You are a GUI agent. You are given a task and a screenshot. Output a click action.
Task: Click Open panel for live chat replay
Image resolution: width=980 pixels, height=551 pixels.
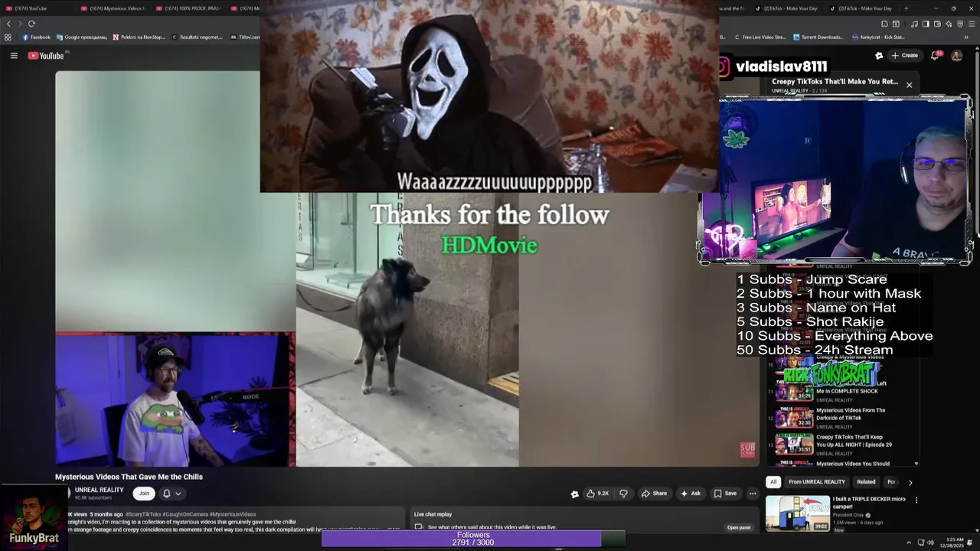[x=739, y=527]
